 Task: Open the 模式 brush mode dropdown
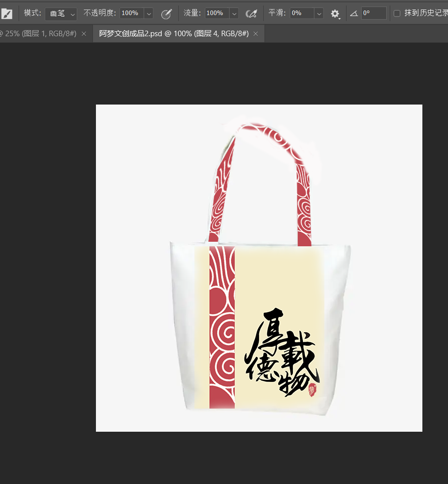click(61, 14)
